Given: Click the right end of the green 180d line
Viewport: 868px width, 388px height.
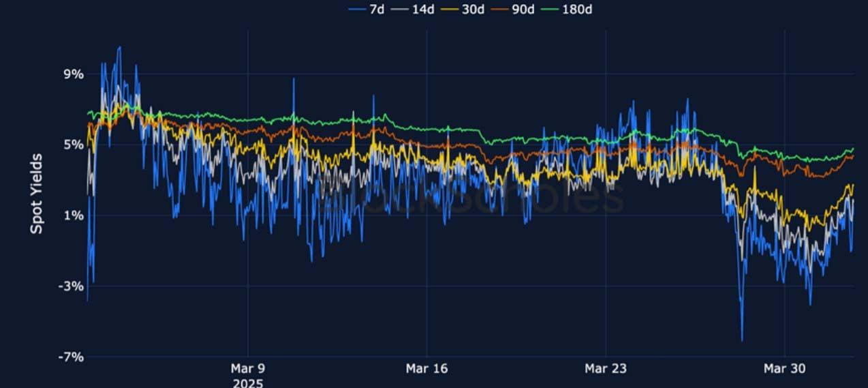Looking at the screenshot, I should pyautogui.click(x=852, y=149).
